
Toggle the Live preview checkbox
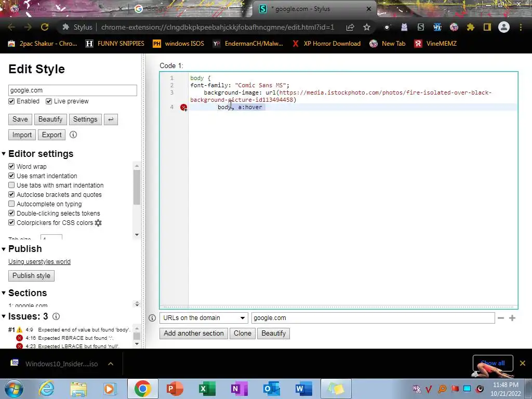49,101
